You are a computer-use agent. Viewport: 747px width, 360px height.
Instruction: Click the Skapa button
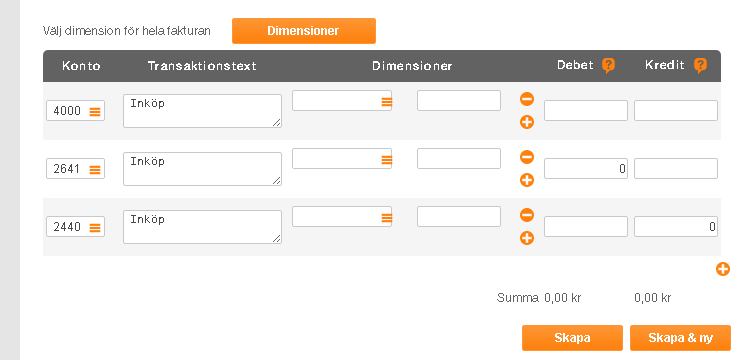pos(572,338)
